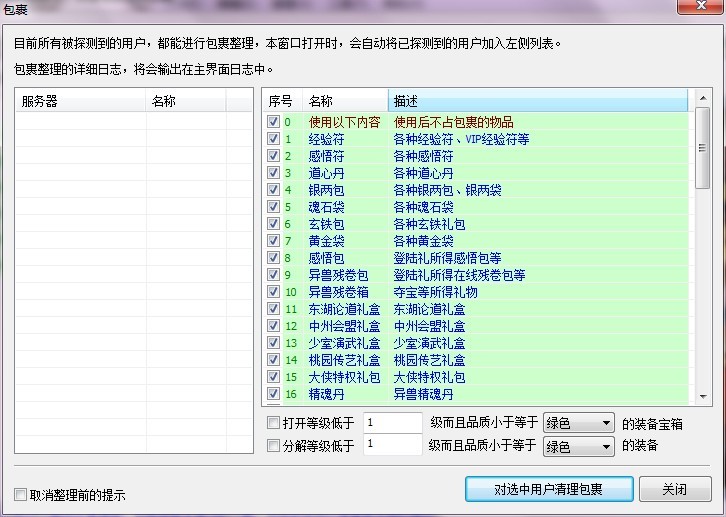This screenshot has height=517, width=726.
Task: Toggle checkbox for 银两包 item
Action: coord(273,190)
